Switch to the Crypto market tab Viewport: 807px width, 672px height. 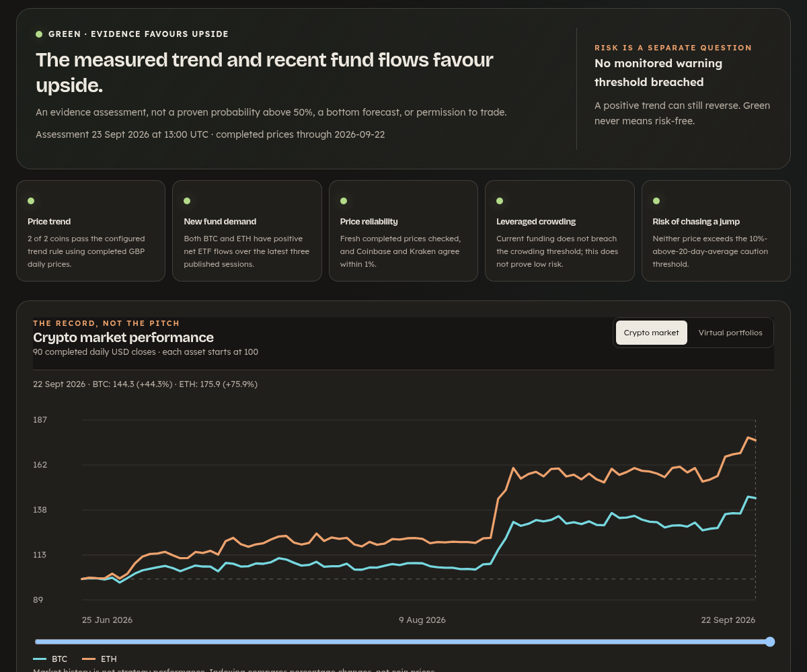click(x=651, y=333)
